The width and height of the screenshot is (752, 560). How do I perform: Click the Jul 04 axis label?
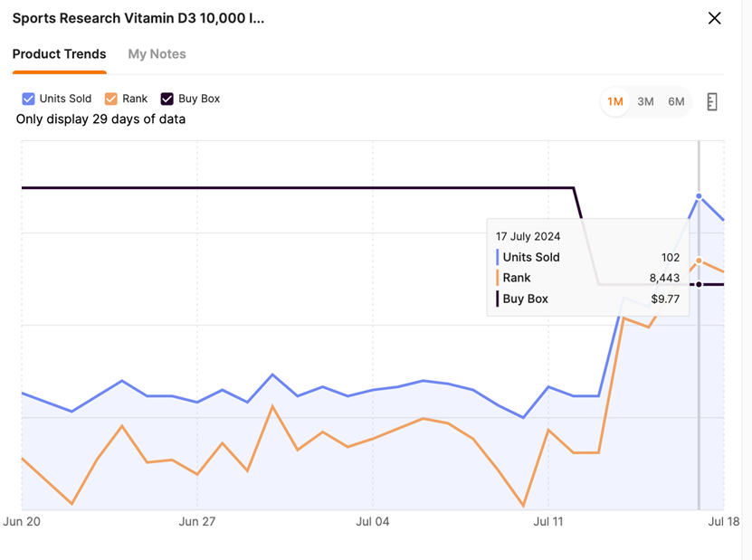coord(372,522)
